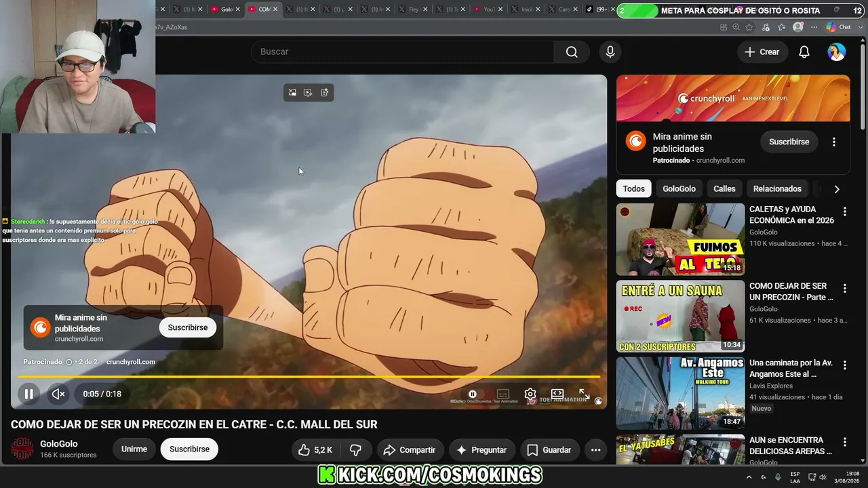Open the Av. Angamos Este walking tour thumbnail
Viewport: 868px width, 488px height.
click(x=680, y=393)
